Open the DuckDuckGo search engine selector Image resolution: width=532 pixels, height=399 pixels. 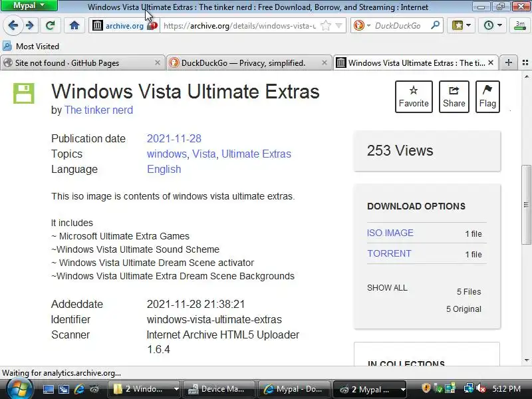click(361, 25)
